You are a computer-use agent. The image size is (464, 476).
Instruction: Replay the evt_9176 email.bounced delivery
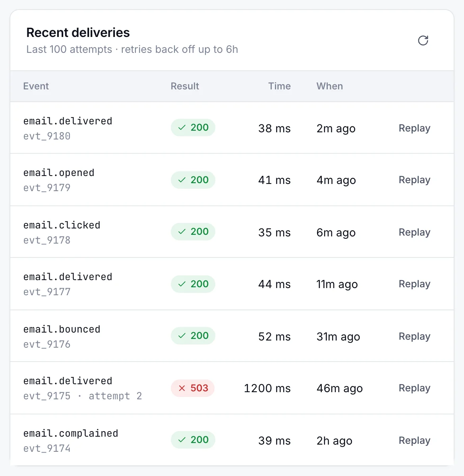[x=414, y=337]
